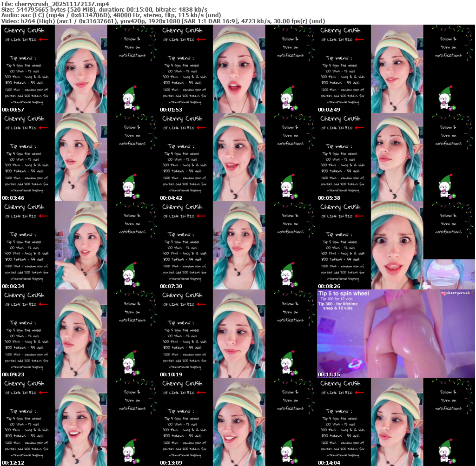Click the 00:11:15 timestamp label

[328, 374]
